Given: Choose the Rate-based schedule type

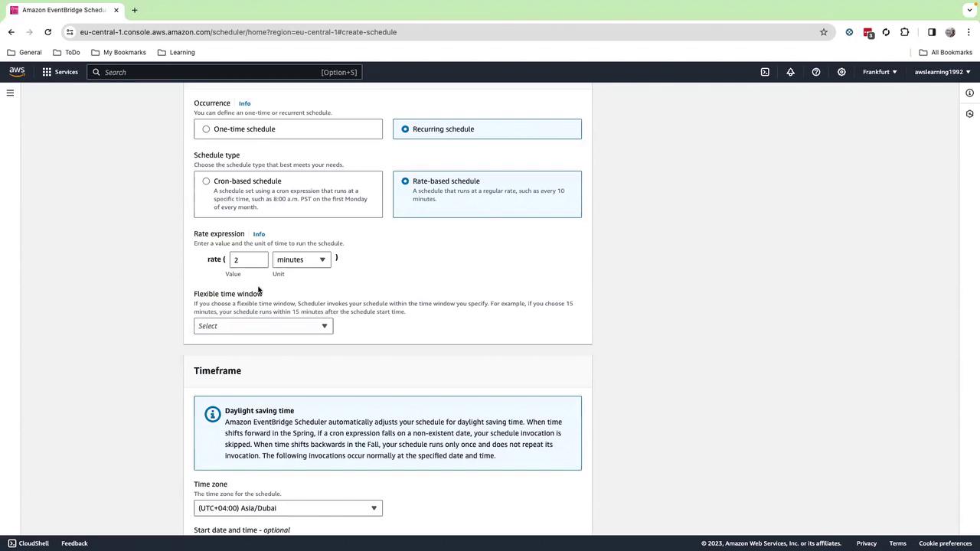Looking at the screenshot, I should click(487, 194).
